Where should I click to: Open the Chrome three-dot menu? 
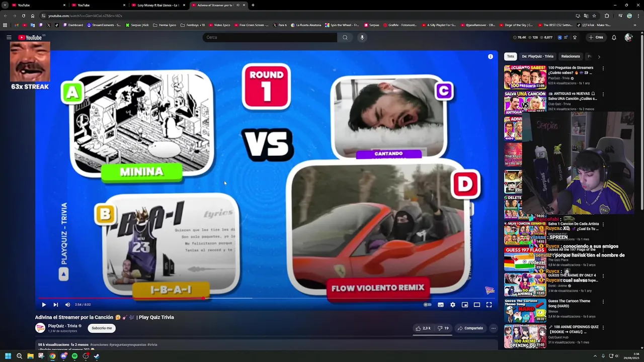638,16
